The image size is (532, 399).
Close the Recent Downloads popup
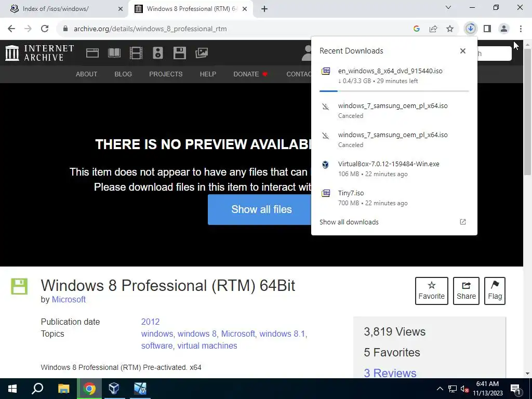[463, 51]
